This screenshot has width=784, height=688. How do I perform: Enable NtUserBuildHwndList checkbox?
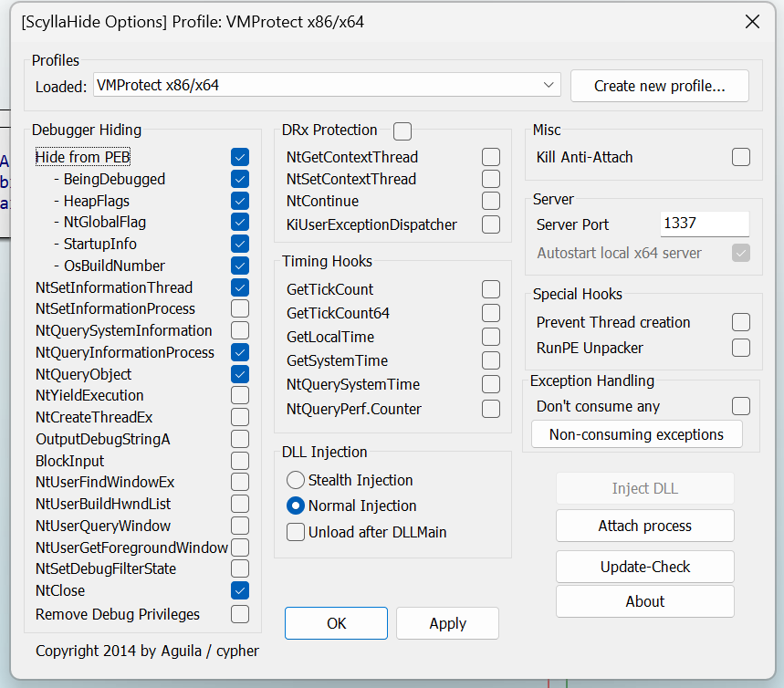click(x=240, y=504)
